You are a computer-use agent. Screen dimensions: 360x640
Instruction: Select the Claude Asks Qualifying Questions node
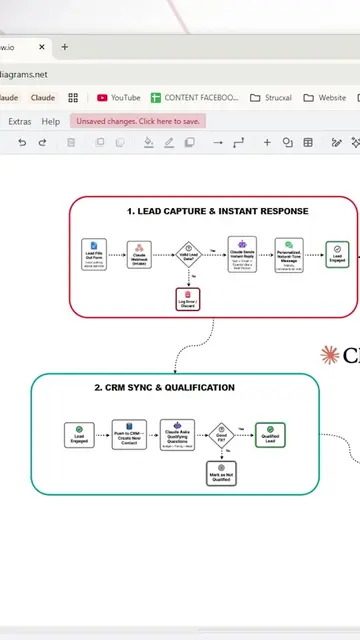coord(177,435)
